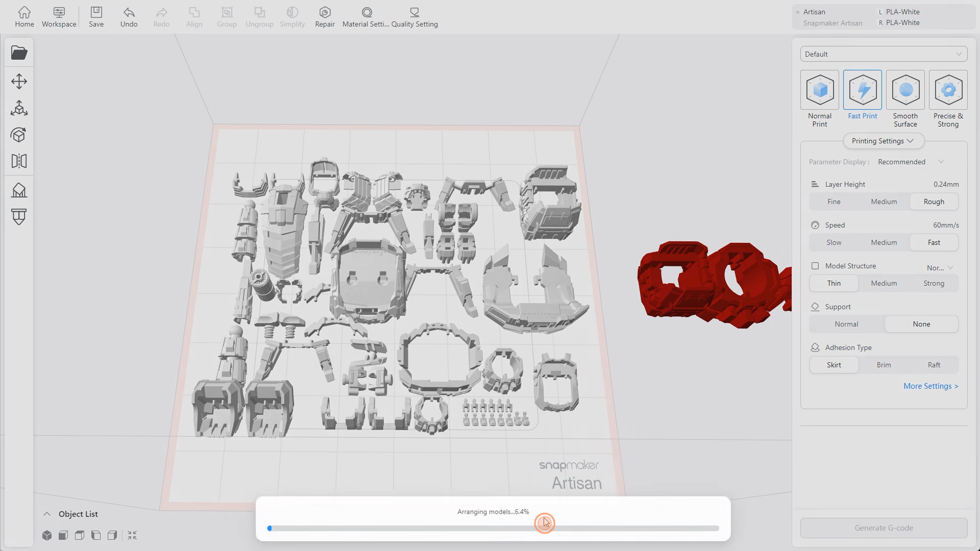Open More Settings

(930, 386)
